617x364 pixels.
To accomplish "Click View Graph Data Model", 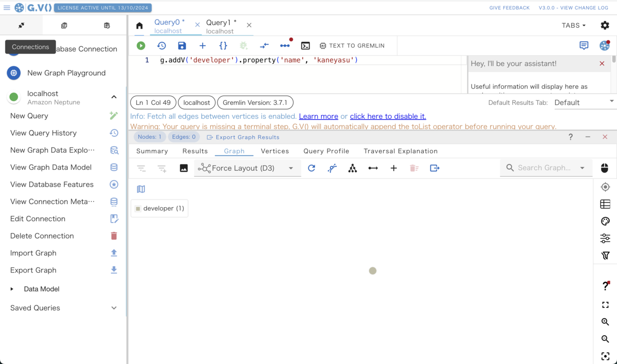I will click(51, 167).
